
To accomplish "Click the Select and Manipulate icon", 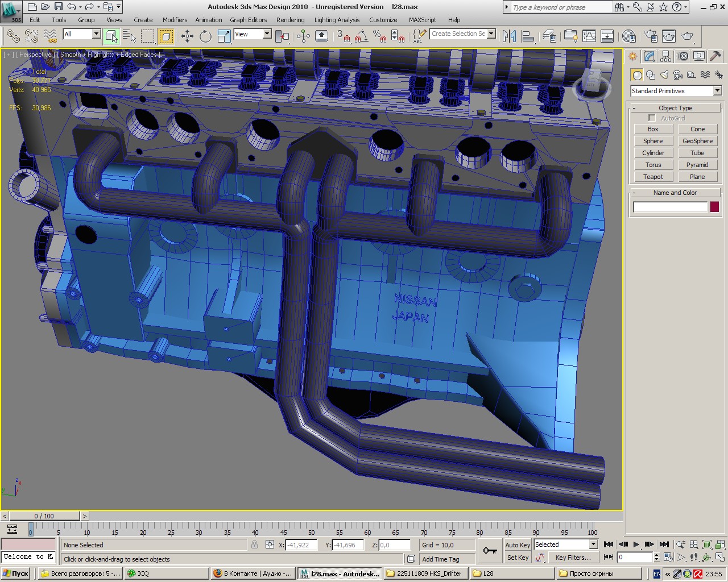I will tap(303, 36).
